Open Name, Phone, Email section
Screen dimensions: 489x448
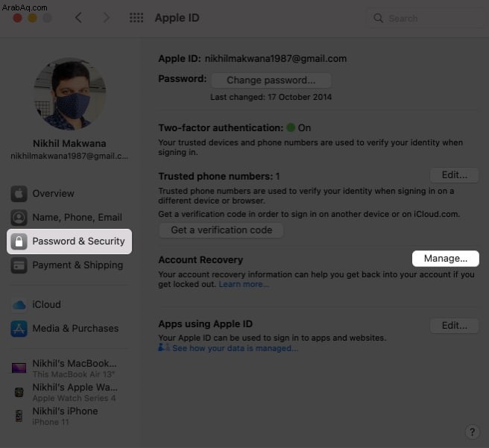pyautogui.click(x=69, y=218)
